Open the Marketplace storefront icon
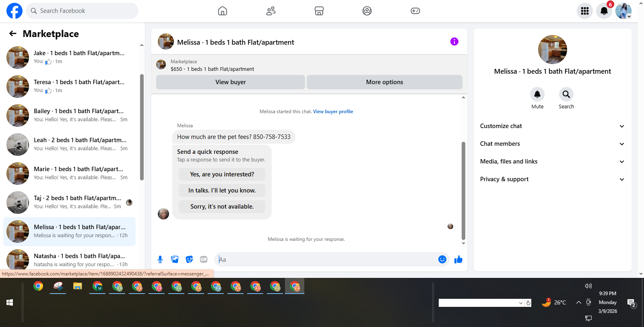The image size is (644, 327). (319, 11)
